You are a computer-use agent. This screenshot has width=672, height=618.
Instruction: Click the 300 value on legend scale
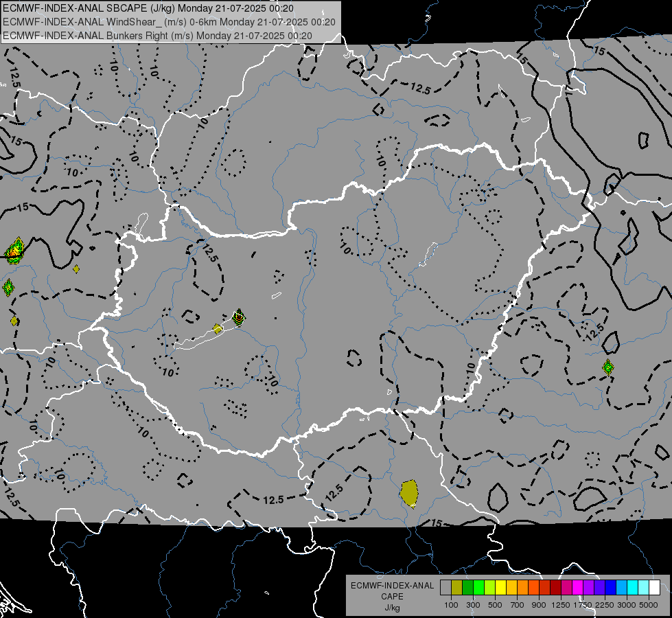click(x=473, y=605)
